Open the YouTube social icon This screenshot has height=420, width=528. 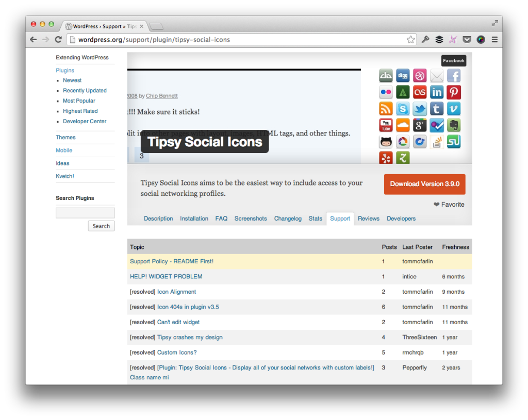tap(386, 125)
